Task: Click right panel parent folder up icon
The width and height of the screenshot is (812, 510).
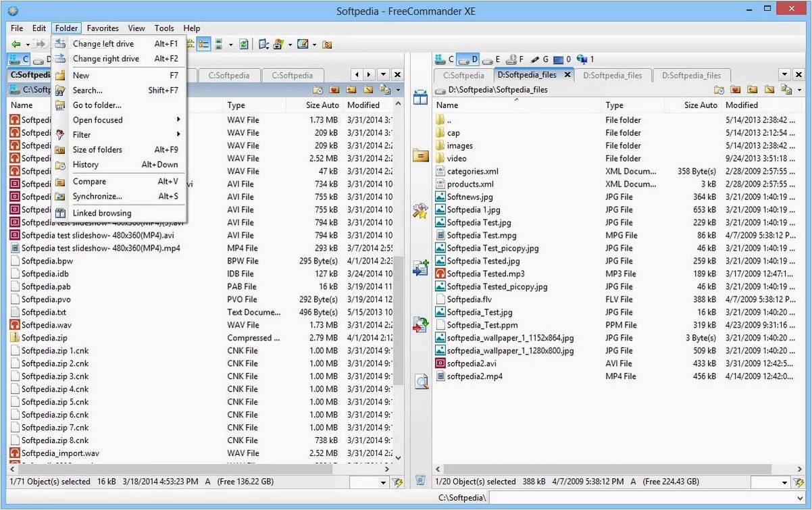Action: pos(753,90)
